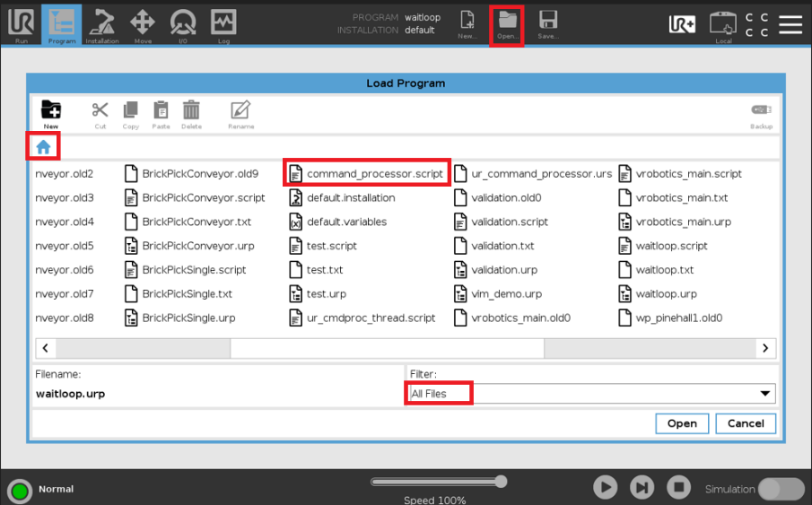The height and width of the screenshot is (505, 812).
Task: Select wp_pinehall1.old0 file
Action: click(x=670, y=318)
